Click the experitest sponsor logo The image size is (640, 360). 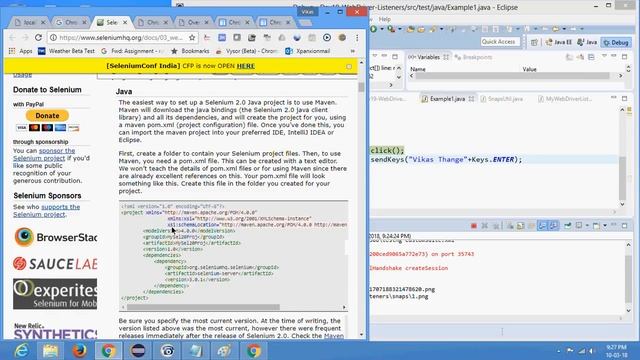[x=55, y=294]
